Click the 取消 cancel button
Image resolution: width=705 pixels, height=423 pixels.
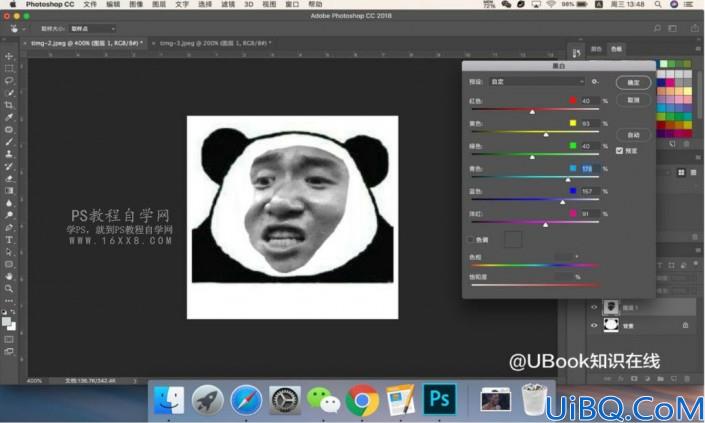633,100
